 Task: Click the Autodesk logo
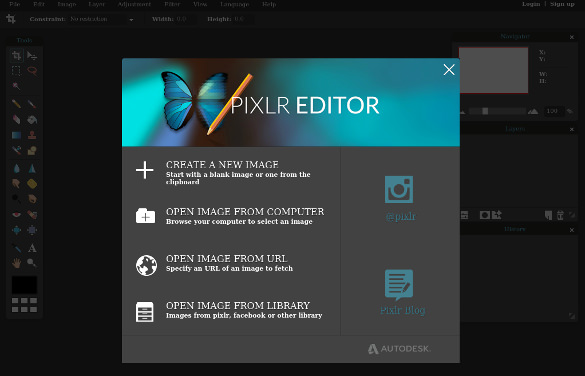pyautogui.click(x=399, y=349)
